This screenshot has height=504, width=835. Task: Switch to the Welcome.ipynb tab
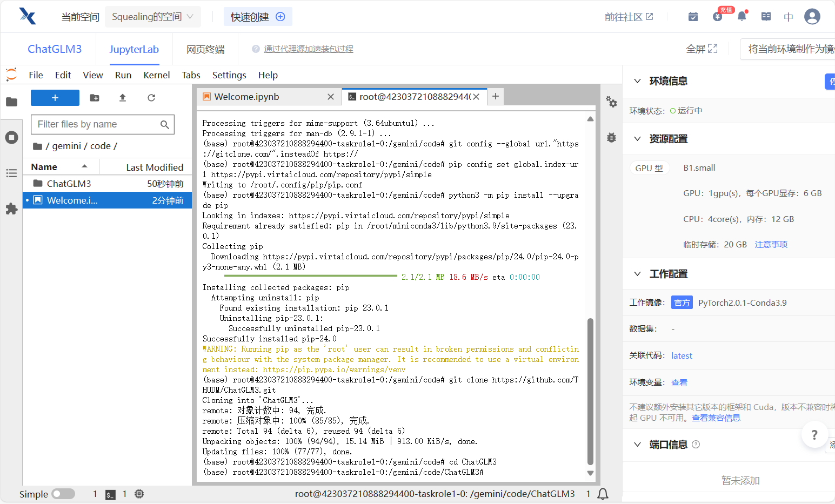tap(246, 97)
